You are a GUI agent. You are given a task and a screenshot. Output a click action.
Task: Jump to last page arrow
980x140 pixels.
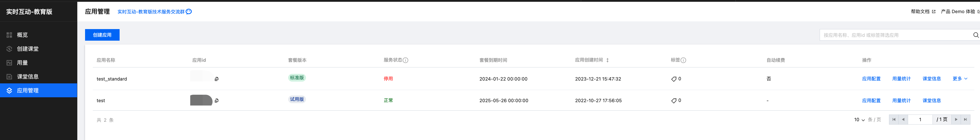pyautogui.click(x=965, y=119)
